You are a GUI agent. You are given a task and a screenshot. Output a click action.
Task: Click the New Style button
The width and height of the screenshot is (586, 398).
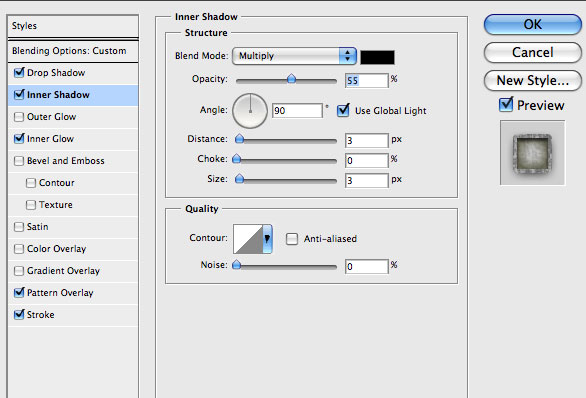(x=533, y=80)
